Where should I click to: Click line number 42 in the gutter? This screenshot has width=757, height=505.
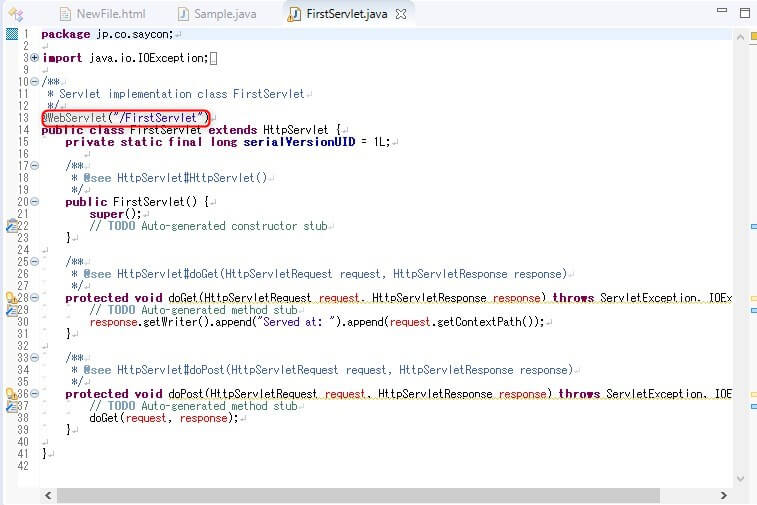pyautogui.click(x=23, y=466)
